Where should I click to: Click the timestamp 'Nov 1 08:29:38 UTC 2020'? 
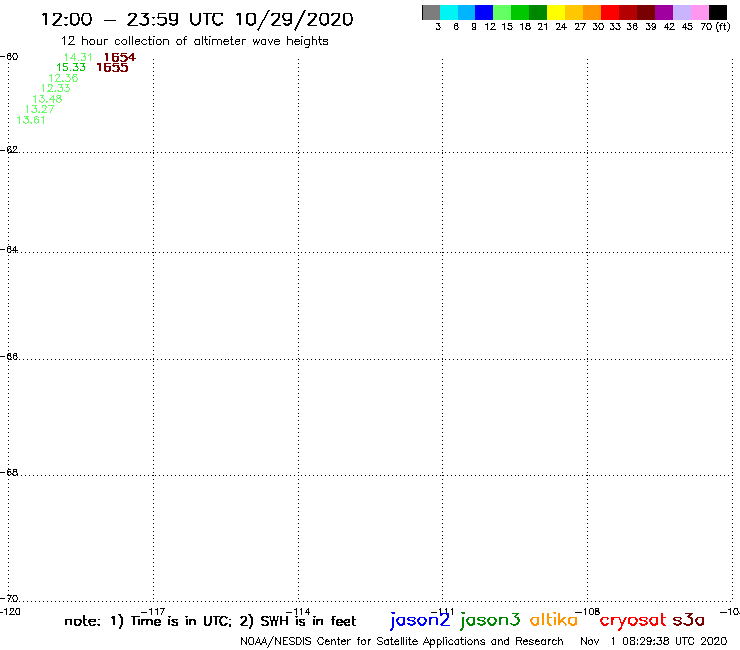click(x=654, y=642)
